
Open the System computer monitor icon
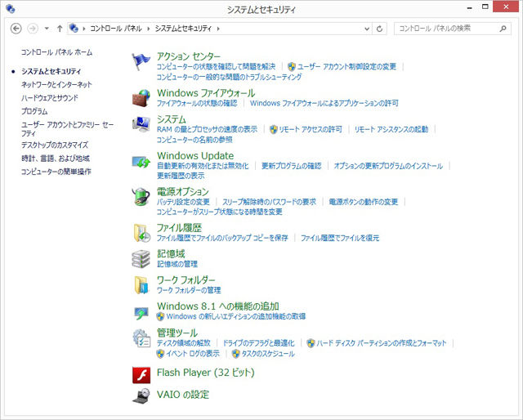pyautogui.click(x=141, y=124)
